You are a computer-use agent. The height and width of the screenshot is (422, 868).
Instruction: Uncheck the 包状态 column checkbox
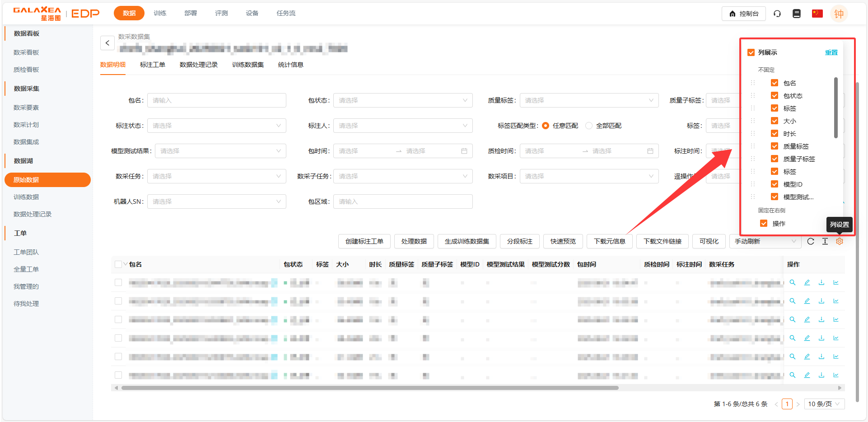(775, 96)
